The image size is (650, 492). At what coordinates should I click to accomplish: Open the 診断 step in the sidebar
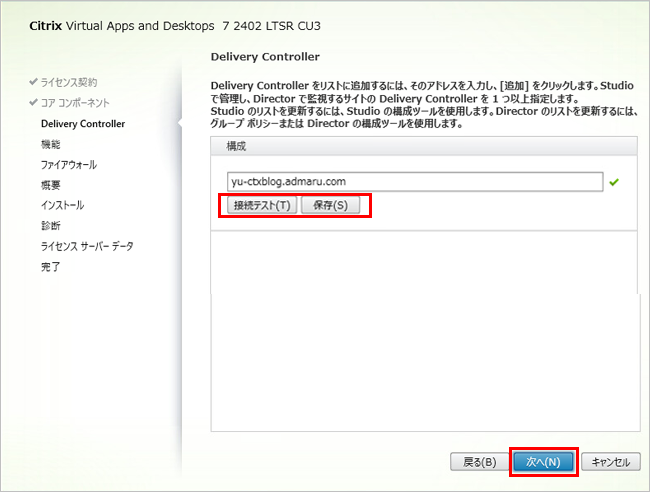point(51,226)
